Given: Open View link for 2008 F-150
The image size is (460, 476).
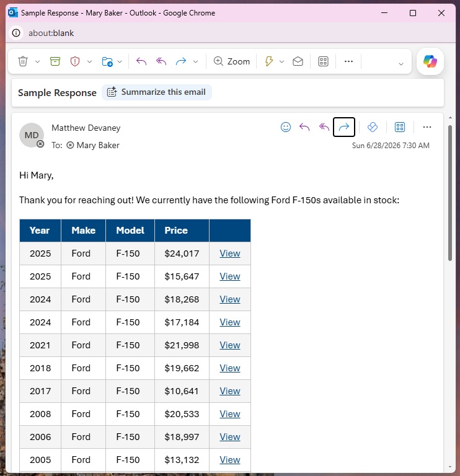Looking at the screenshot, I should coord(230,414).
